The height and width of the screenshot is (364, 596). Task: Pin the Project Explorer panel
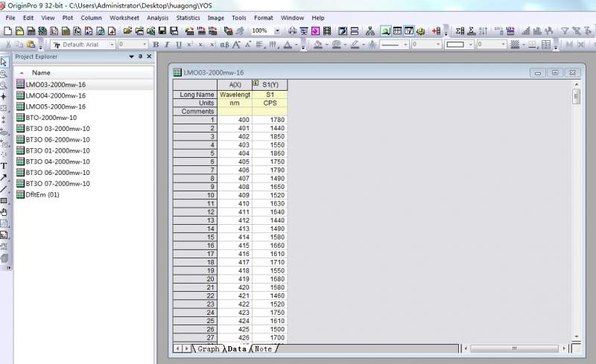(x=140, y=57)
